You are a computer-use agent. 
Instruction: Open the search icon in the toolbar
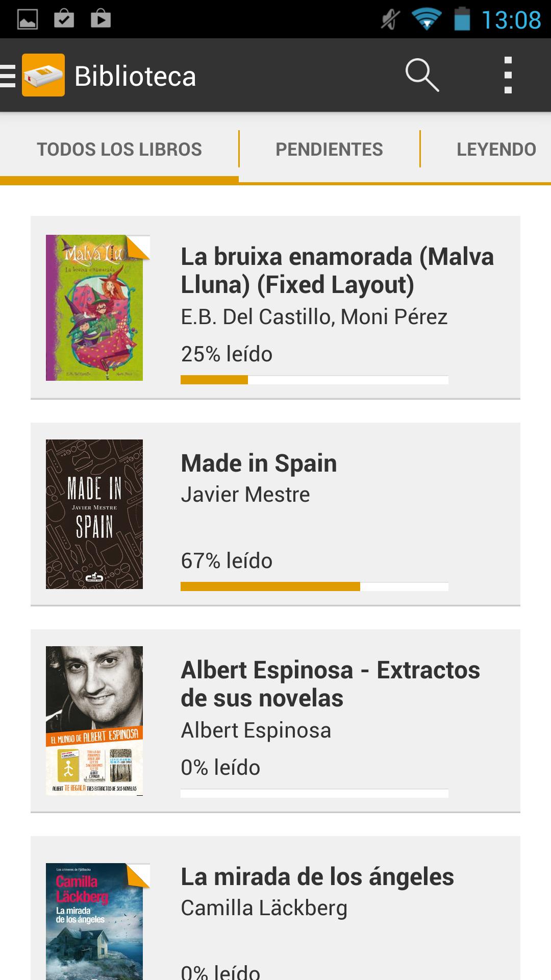pos(422,76)
